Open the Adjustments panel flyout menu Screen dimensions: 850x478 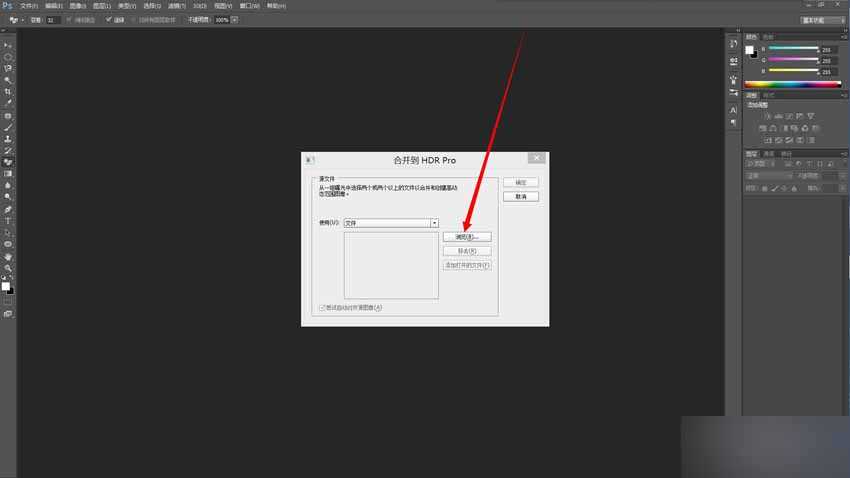[843, 95]
